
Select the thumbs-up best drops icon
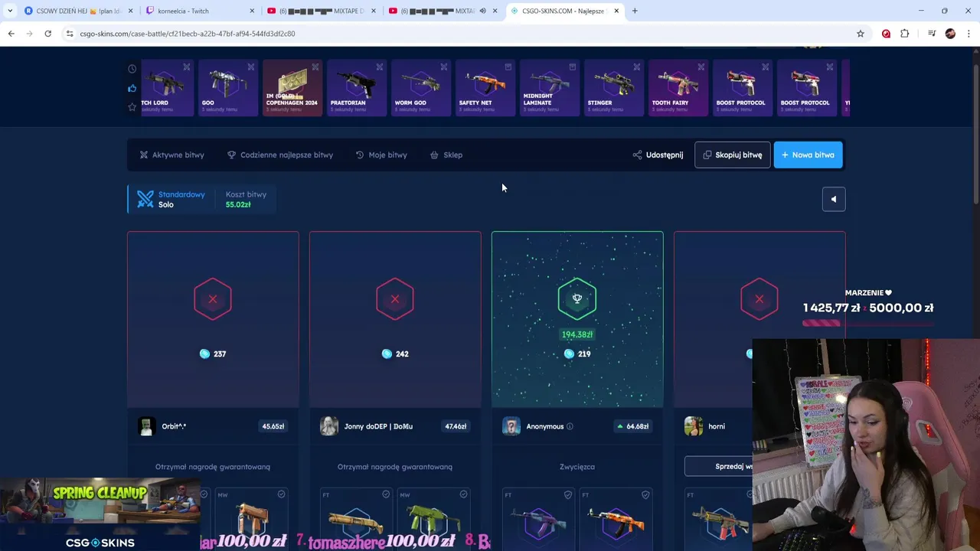click(132, 88)
